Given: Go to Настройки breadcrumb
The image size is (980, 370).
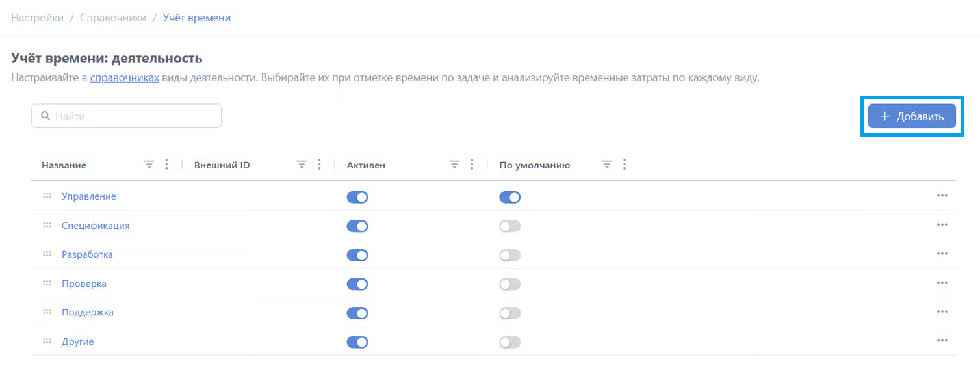Looking at the screenshot, I should point(37,18).
